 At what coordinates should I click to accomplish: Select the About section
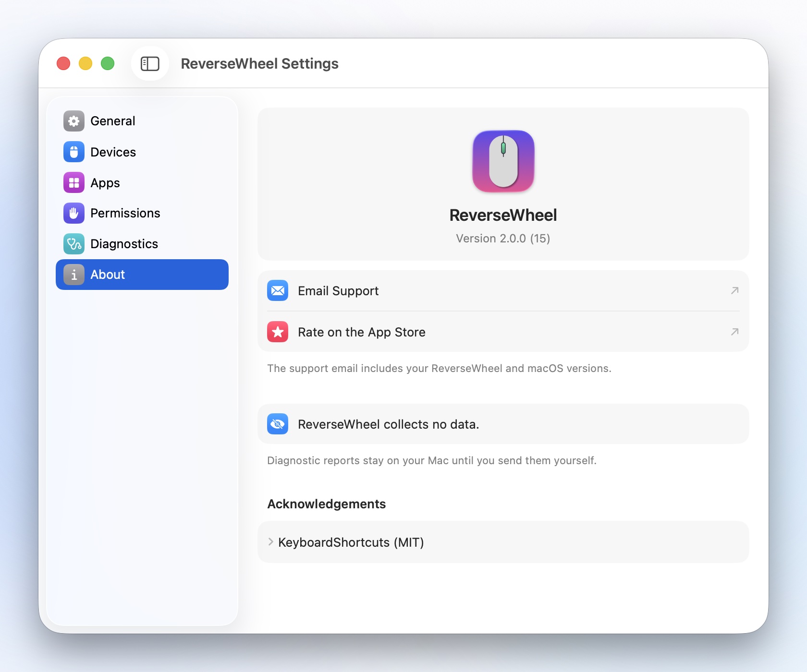tap(142, 275)
